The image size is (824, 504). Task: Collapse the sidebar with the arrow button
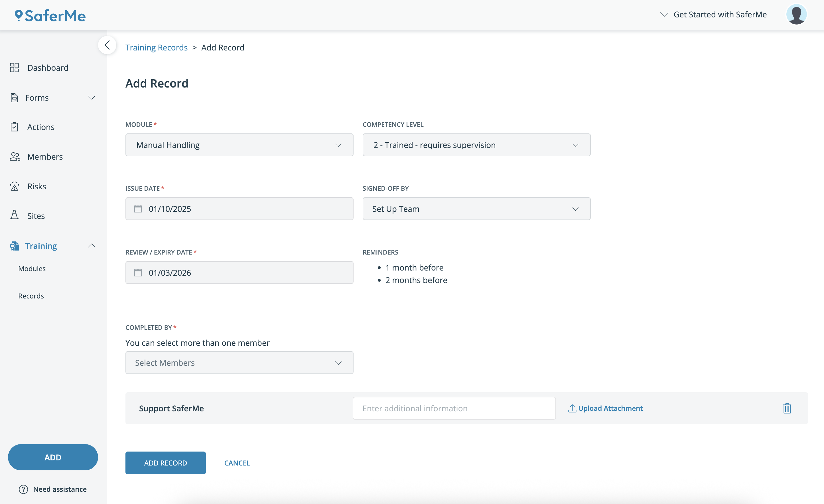107,45
